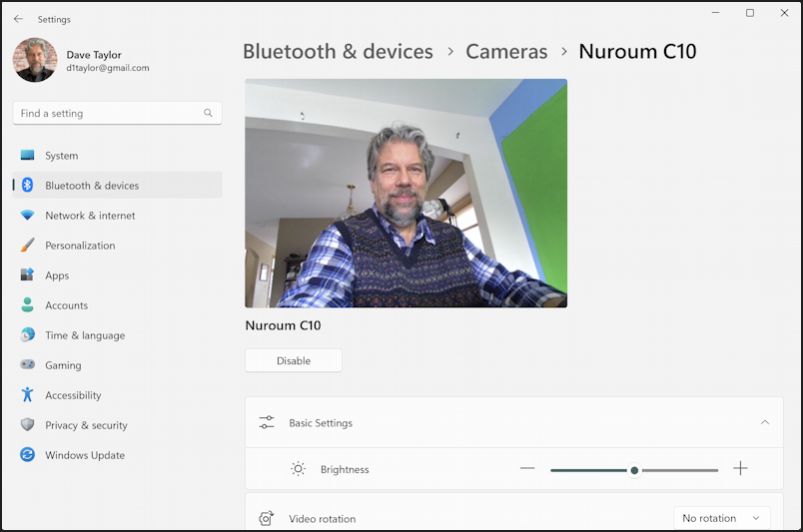Click the Disable camera button

coord(294,360)
